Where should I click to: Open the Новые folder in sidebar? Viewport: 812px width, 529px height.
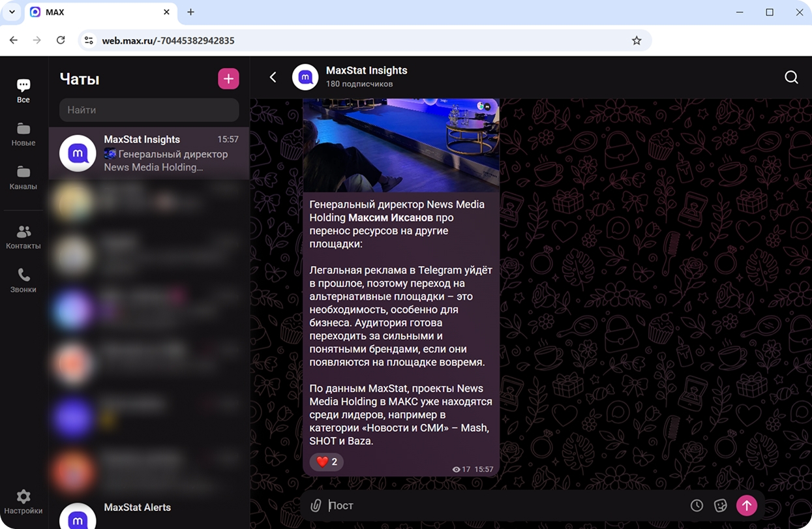coord(23,134)
